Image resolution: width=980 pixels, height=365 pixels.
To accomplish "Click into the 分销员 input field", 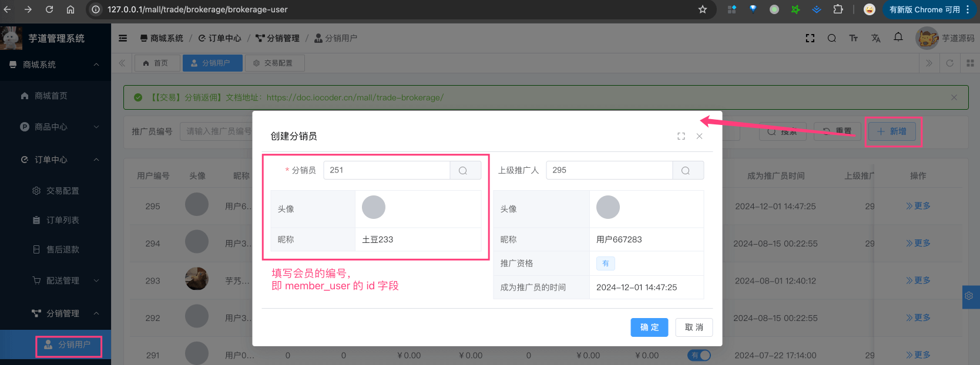I will [x=387, y=170].
